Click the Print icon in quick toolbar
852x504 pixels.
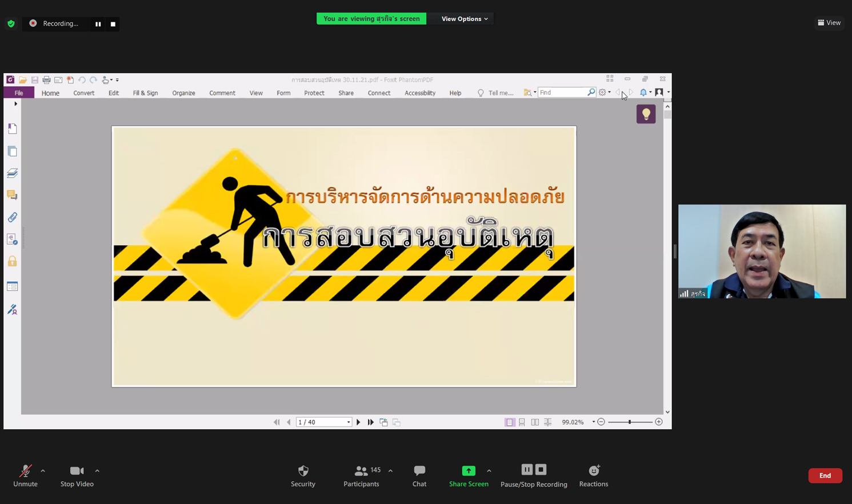(x=46, y=80)
